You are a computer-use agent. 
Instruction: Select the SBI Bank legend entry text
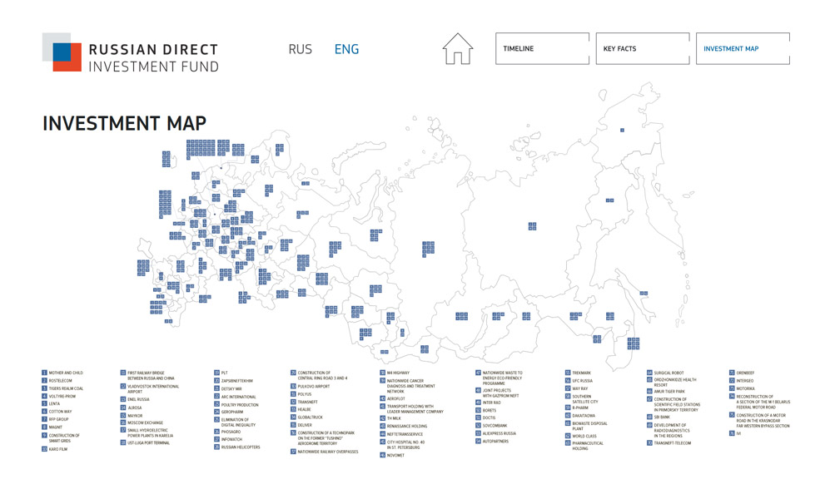(x=662, y=417)
